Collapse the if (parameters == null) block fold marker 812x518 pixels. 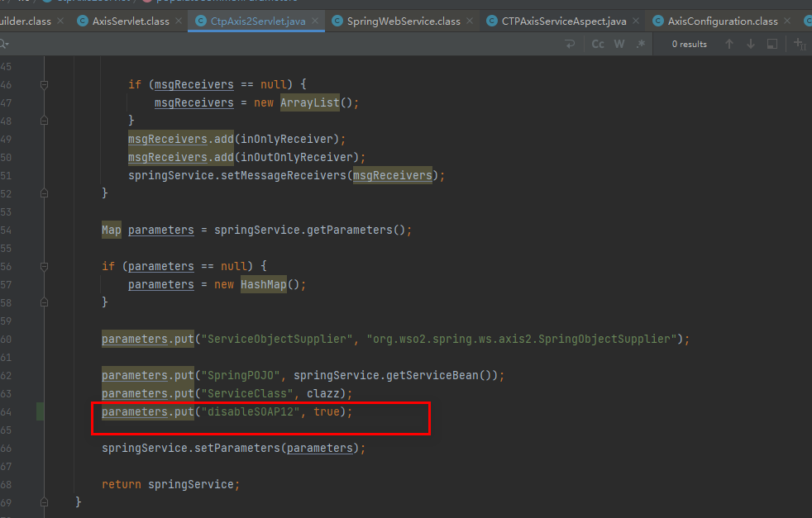44,267
